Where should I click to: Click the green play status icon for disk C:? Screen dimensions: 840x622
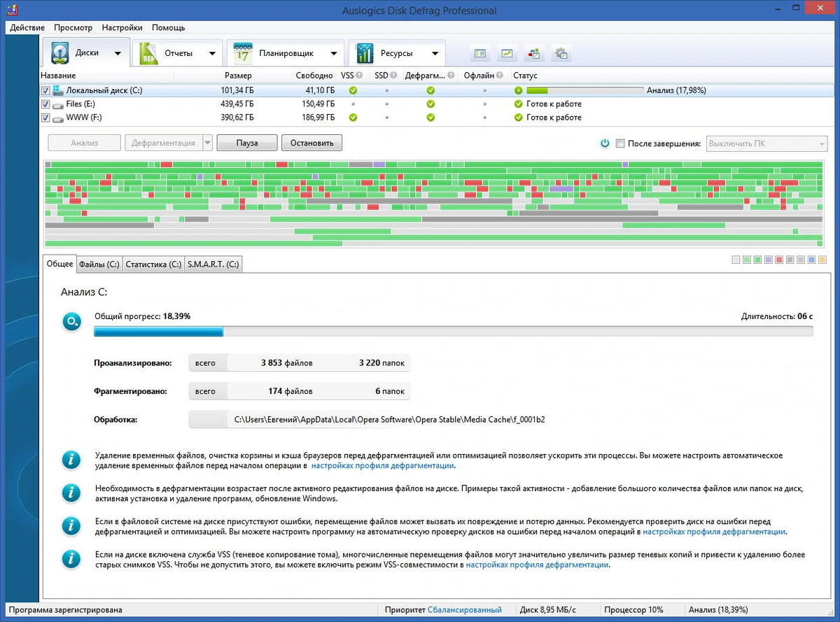point(518,90)
